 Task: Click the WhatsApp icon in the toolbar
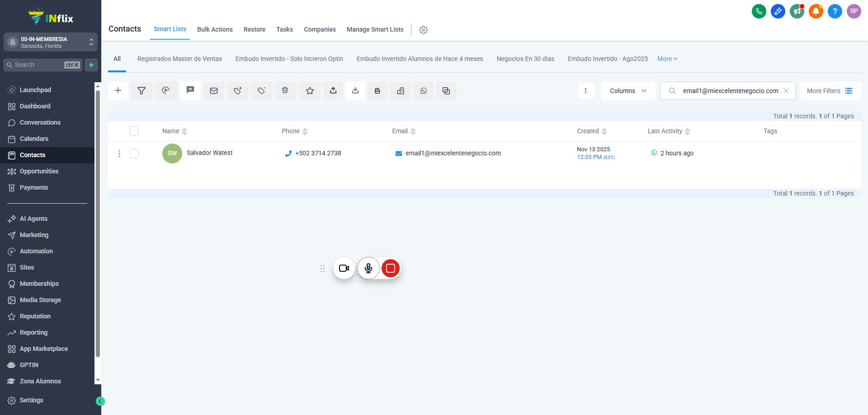coord(424,91)
